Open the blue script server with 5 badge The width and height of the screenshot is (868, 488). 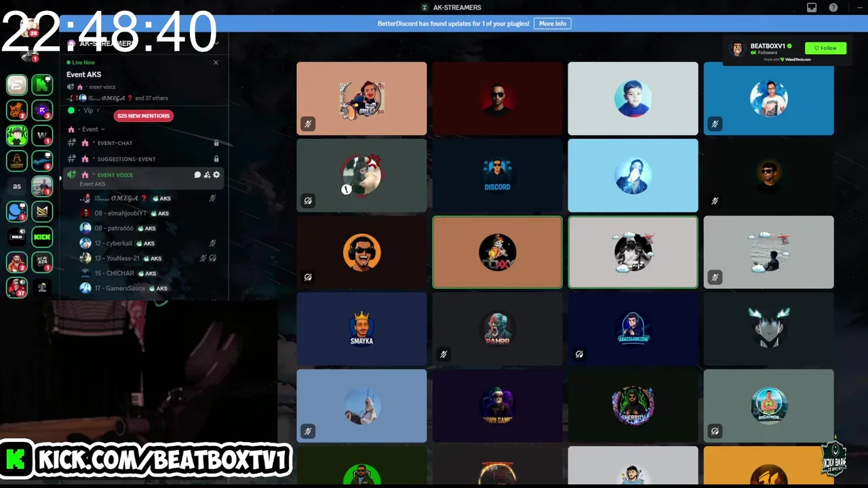[42, 161]
